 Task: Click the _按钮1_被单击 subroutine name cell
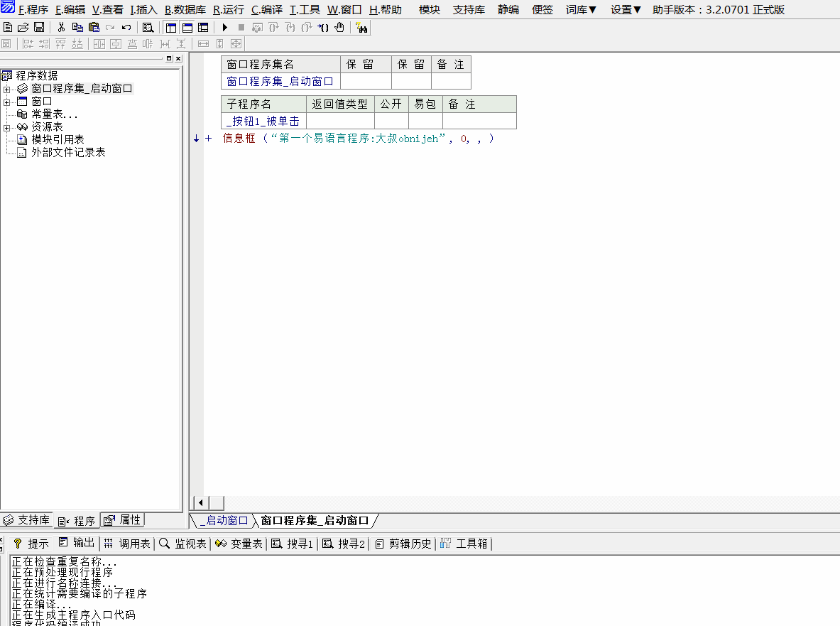tap(263, 121)
